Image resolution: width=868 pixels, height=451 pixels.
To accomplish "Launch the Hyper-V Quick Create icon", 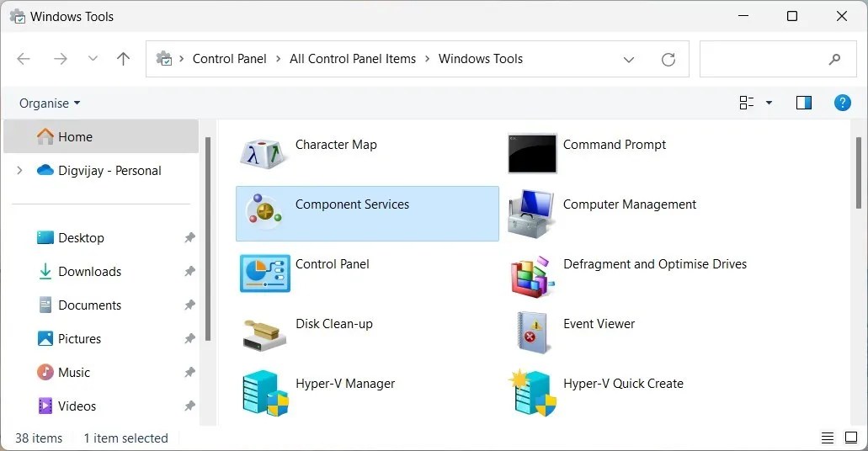I will tap(533, 393).
